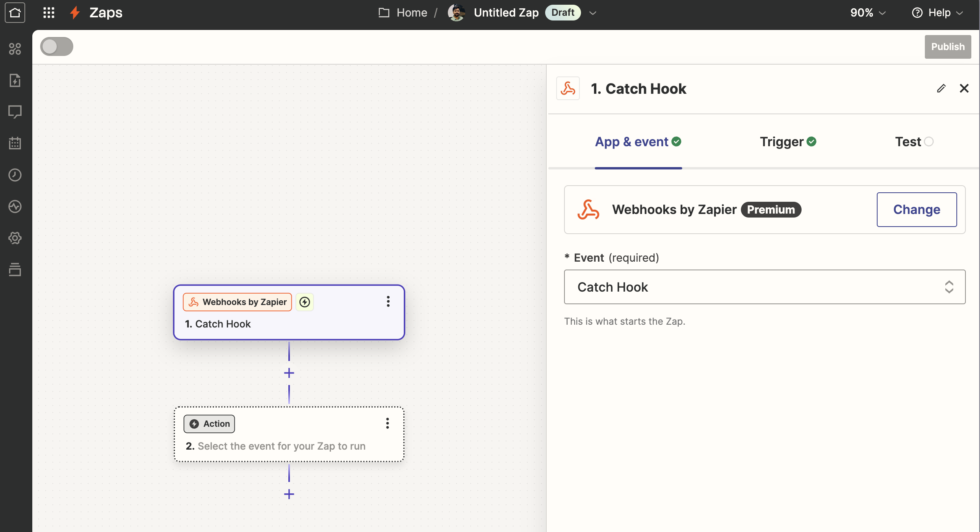This screenshot has width=980, height=532.
Task: Open the Zaps dashboard sidebar icon
Action: (15, 49)
